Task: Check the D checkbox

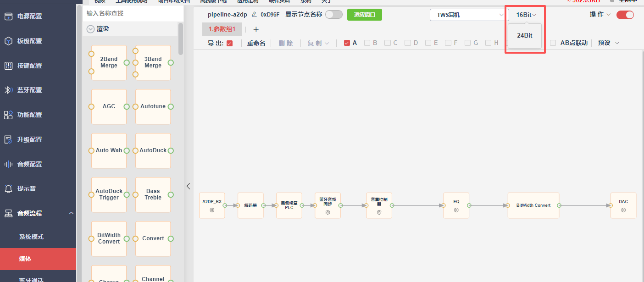Action: coord(407,43)
